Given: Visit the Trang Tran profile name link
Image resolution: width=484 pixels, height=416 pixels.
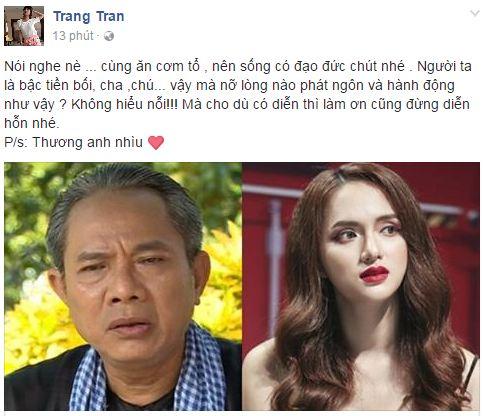Looking at the screenshot, I should click(x=89, y=16).
